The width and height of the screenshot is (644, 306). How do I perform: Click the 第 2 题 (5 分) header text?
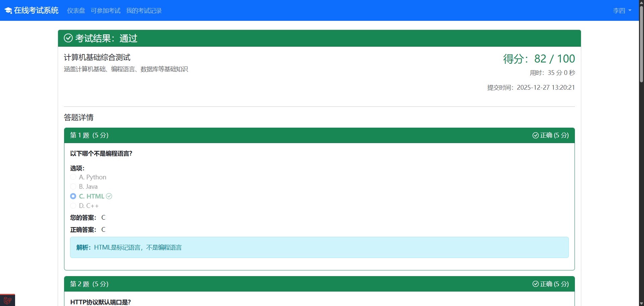(x=89, y=284)
